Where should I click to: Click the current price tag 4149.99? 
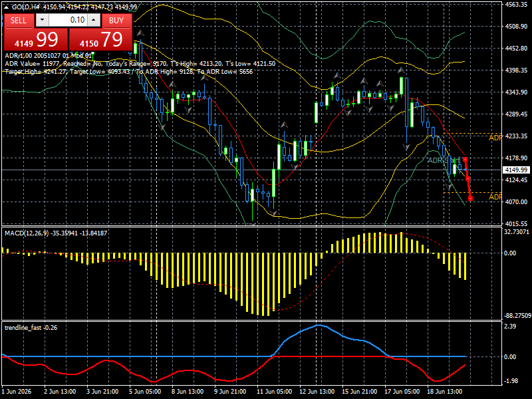click(x=516, y=170)
